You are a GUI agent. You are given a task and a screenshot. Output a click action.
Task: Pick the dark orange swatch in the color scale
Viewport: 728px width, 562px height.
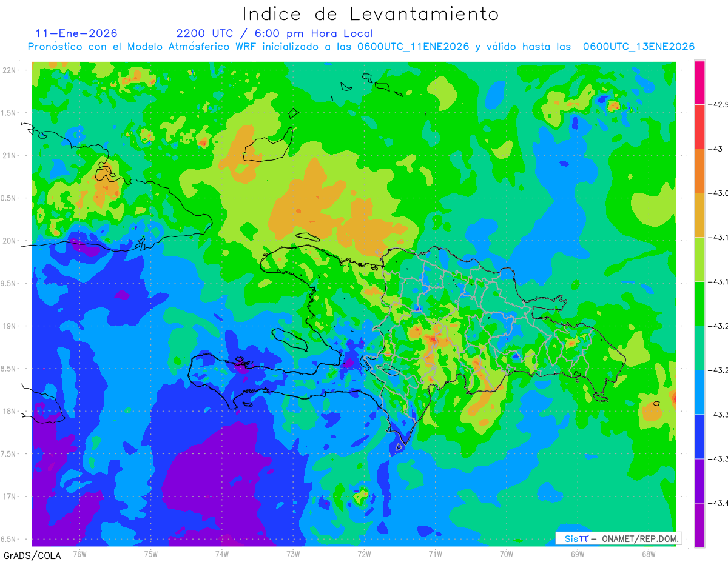pyautogui.click(x=699, y=171)
